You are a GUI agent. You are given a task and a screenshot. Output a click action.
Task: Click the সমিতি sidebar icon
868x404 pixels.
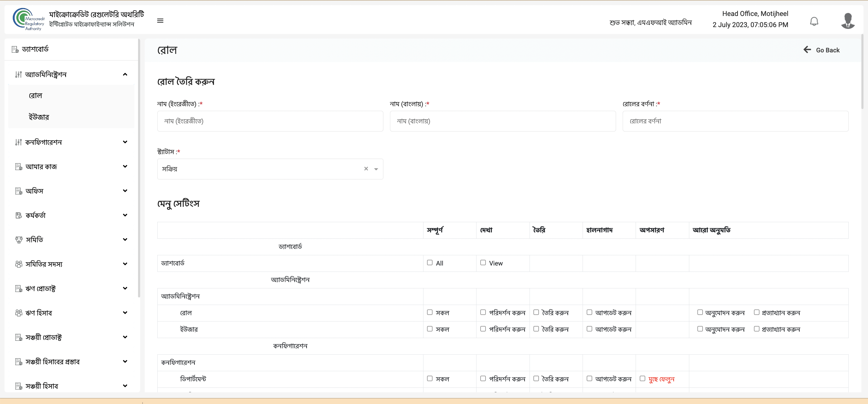(19, 240)
